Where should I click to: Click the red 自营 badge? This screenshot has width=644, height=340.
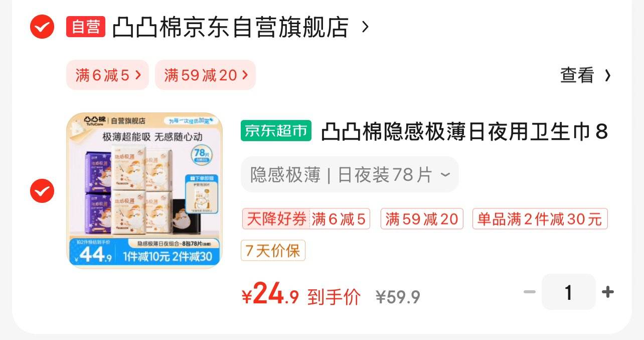click(x=86, y=27)
